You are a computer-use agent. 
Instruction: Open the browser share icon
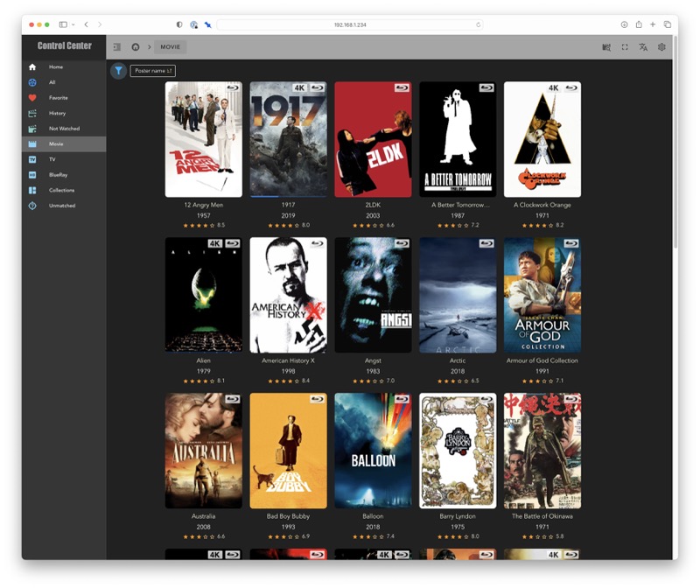[x=639, y=24]
